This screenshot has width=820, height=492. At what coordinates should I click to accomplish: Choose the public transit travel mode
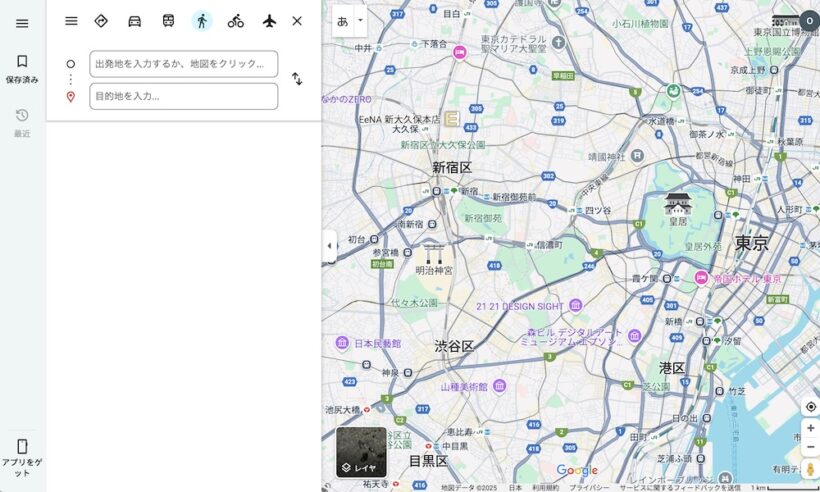(168, 21)
